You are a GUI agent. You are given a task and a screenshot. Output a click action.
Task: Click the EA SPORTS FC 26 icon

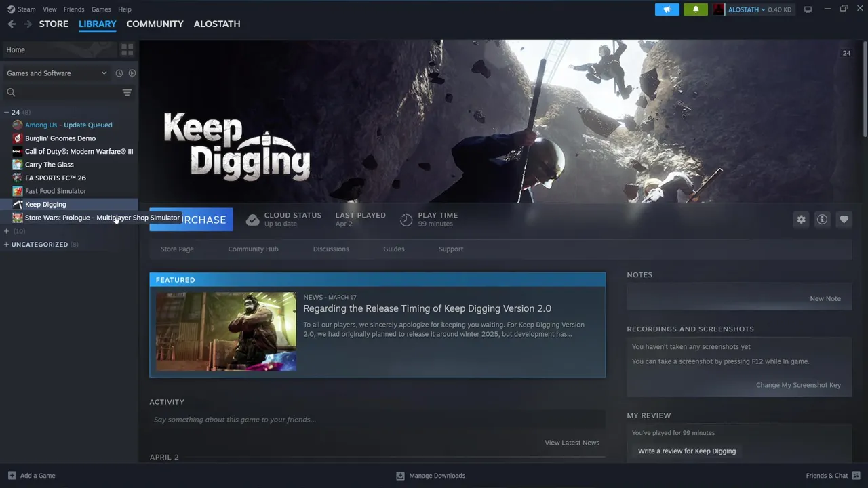[x=18, y=178]
